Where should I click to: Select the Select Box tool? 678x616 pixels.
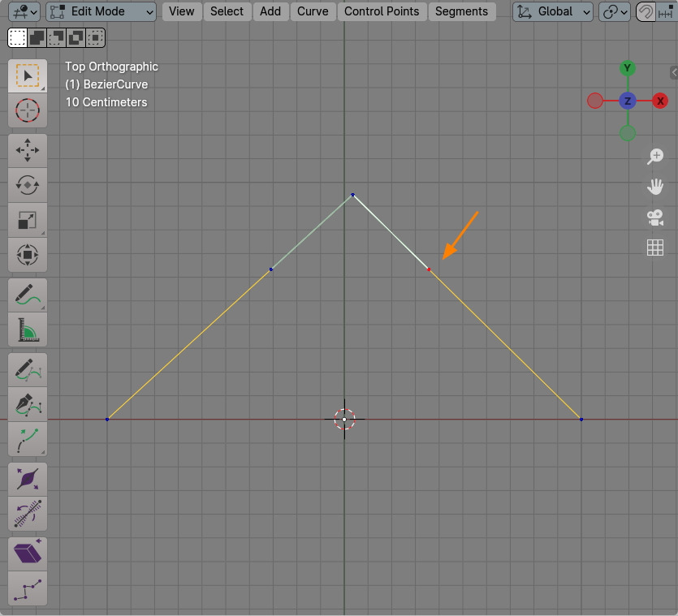point(28,76)
